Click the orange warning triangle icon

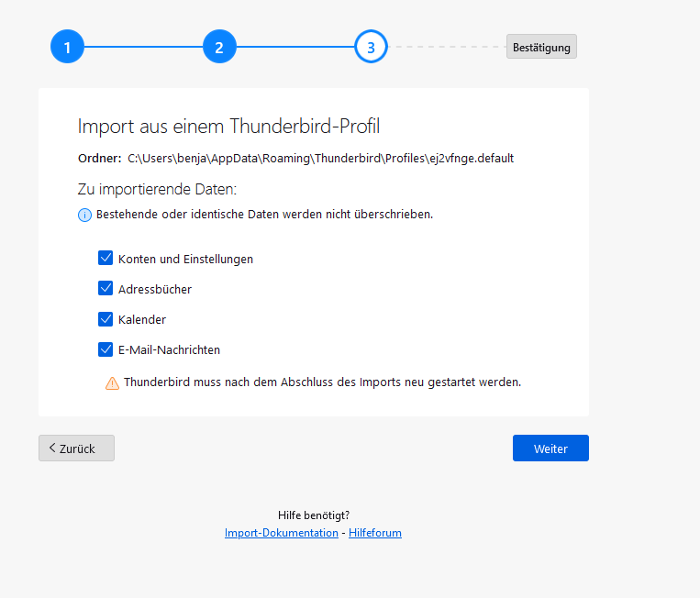tap(112, 382)
